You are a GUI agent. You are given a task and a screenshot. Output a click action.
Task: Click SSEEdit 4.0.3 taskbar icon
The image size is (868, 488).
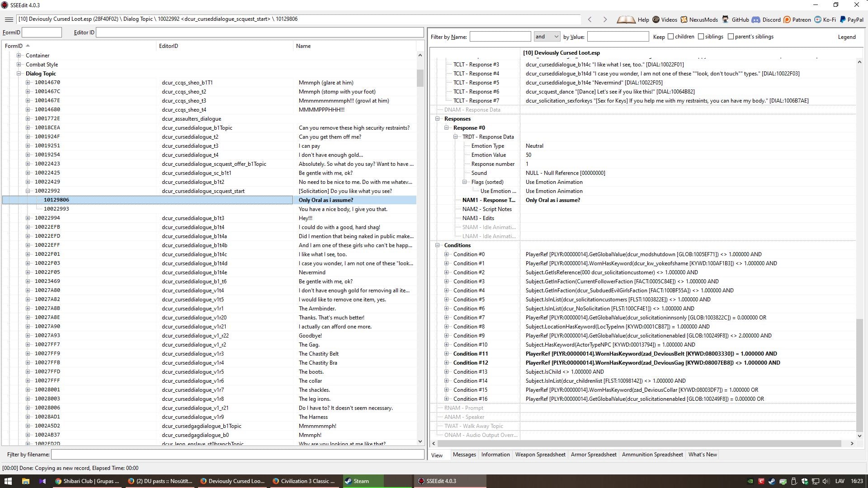[450, 481]
